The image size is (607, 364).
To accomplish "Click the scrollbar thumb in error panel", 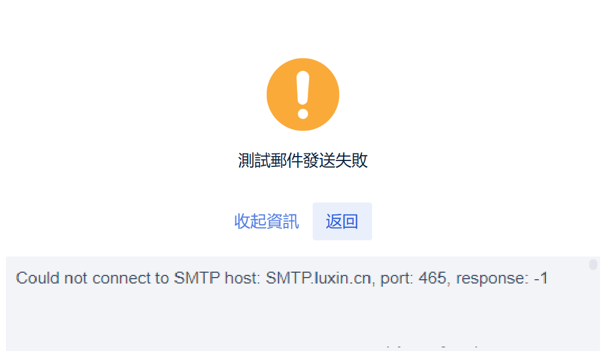I will click(x=593, y=265).
